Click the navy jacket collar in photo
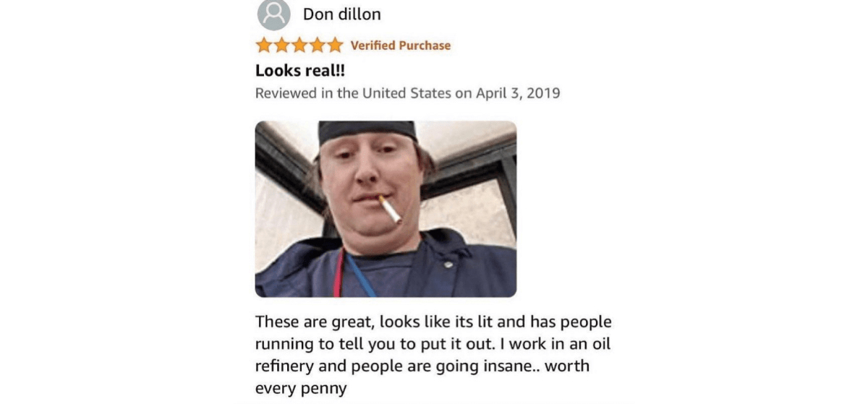Screen dimensions: 868x404 [441, 253]
